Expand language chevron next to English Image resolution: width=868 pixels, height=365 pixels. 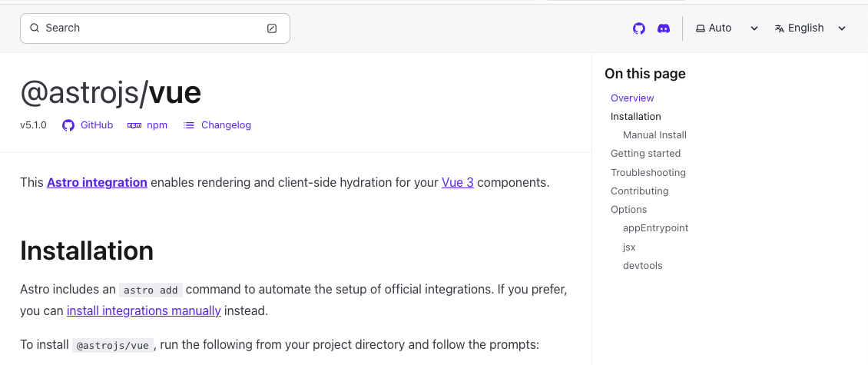(842, 28)
